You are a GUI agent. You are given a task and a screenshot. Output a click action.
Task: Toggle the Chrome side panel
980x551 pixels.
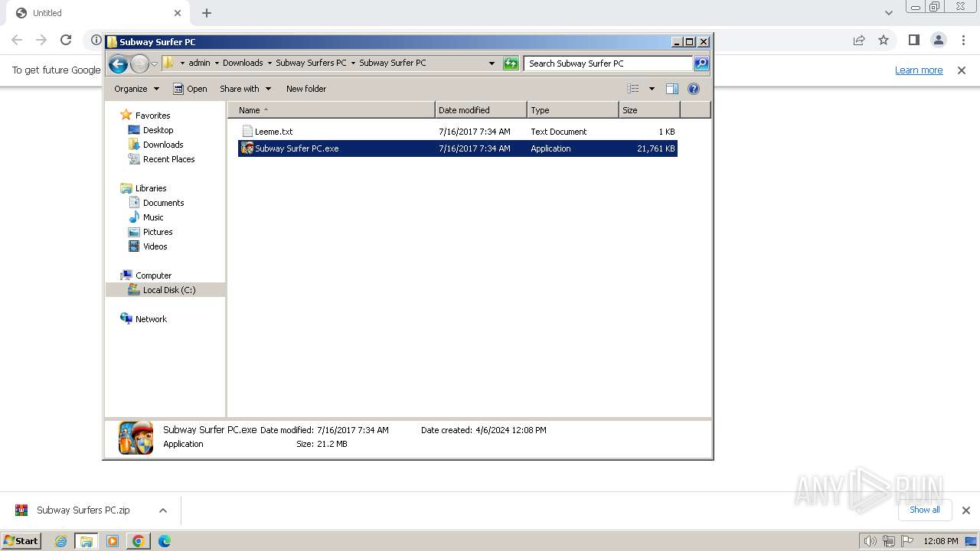tap(914, 40)
